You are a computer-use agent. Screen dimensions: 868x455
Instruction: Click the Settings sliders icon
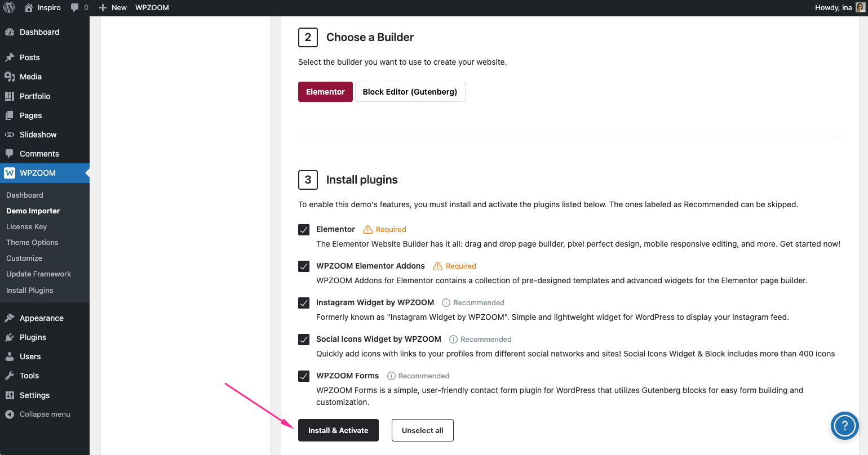[10, 395]
